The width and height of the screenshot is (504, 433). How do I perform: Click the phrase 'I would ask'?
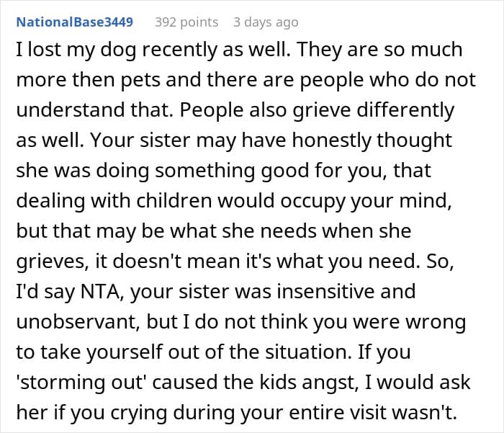point(417,382)
